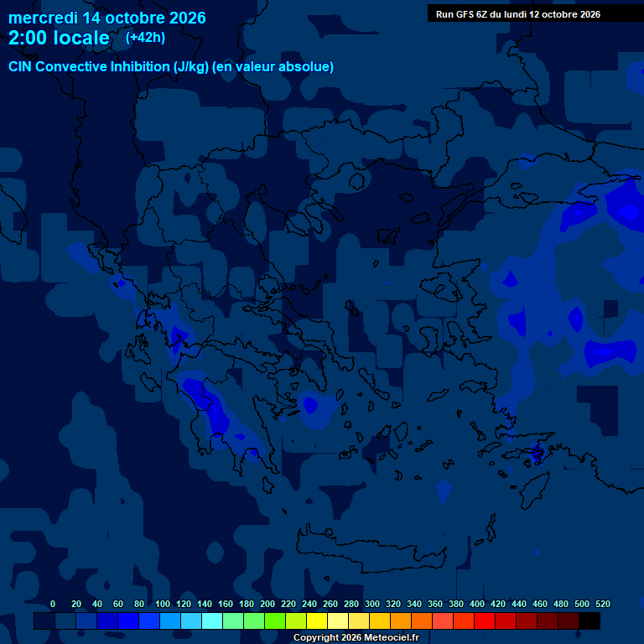Click the legend value '0'
Viewport: 644px width, 644px height.
(x=53, y=604)
